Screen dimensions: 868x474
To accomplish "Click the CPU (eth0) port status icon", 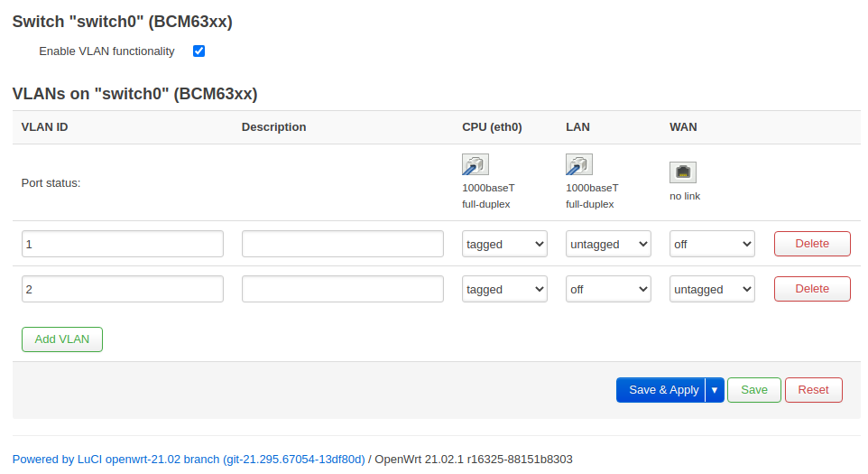I will [x=475, y=164].
